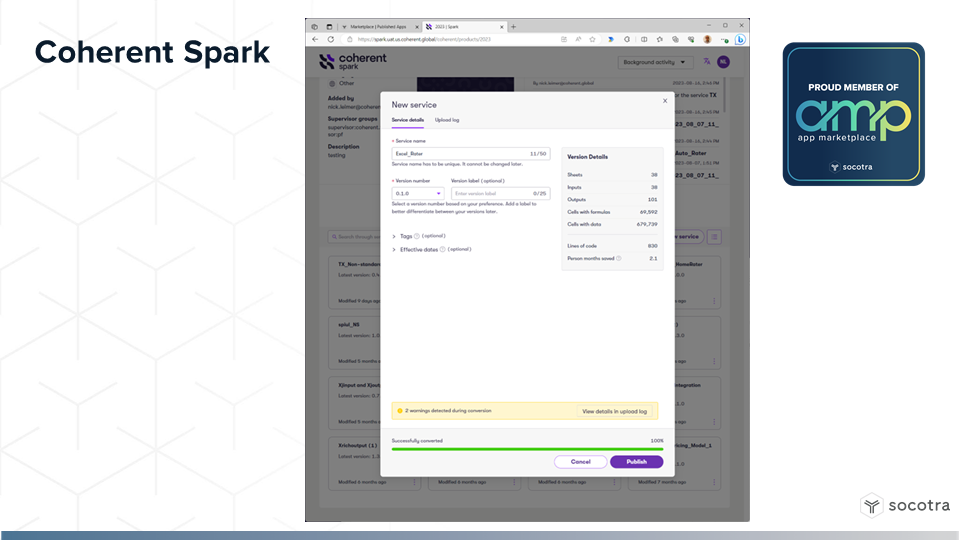Open the splul_NS service card
This screenshot has width=960, height=540.
354,343
